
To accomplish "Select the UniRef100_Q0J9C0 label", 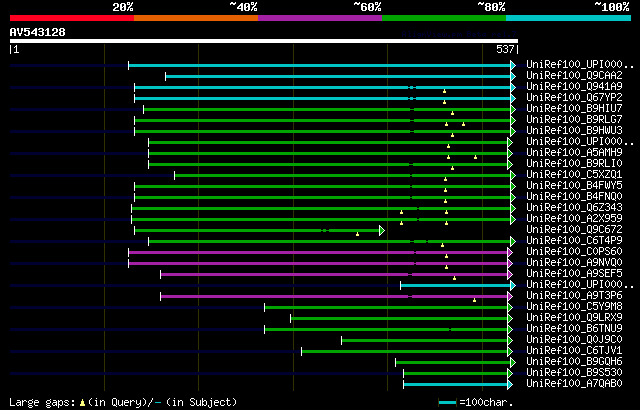I will pos(574,340).
